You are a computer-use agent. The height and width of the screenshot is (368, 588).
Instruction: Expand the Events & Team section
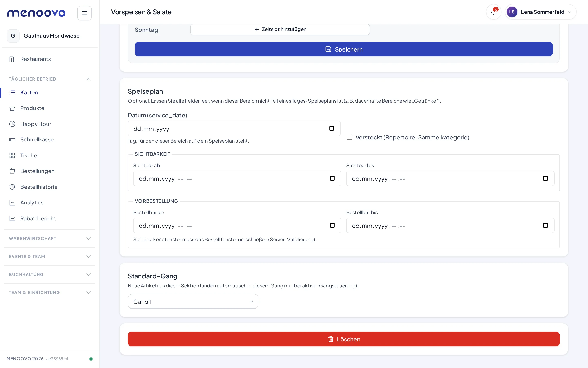pos(50,257)
